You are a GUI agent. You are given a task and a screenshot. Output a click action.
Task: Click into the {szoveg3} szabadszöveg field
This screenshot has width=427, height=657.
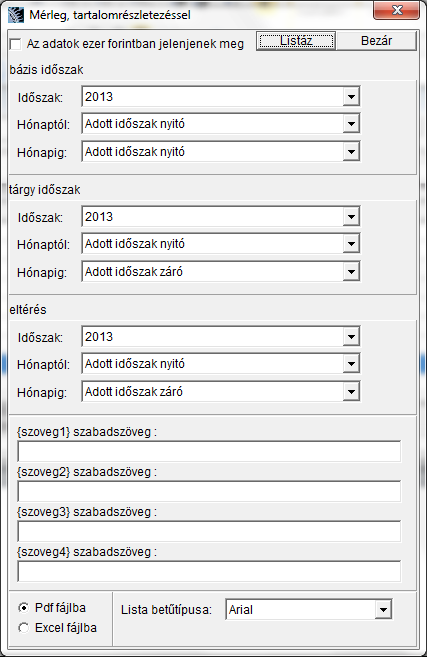209,531
